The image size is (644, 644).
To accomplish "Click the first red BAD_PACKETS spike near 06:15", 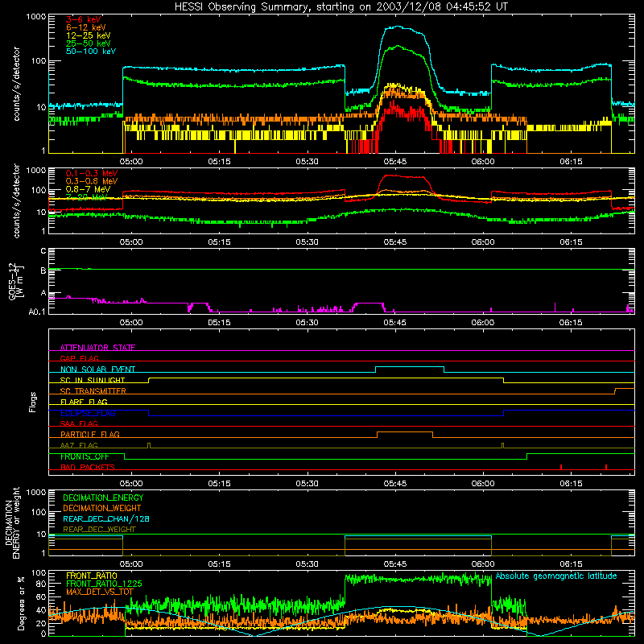I will [x=561, y=467].
